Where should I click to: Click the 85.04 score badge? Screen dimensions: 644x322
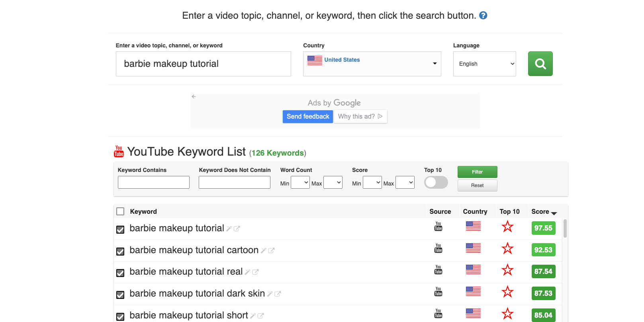(x=543, y=315)
